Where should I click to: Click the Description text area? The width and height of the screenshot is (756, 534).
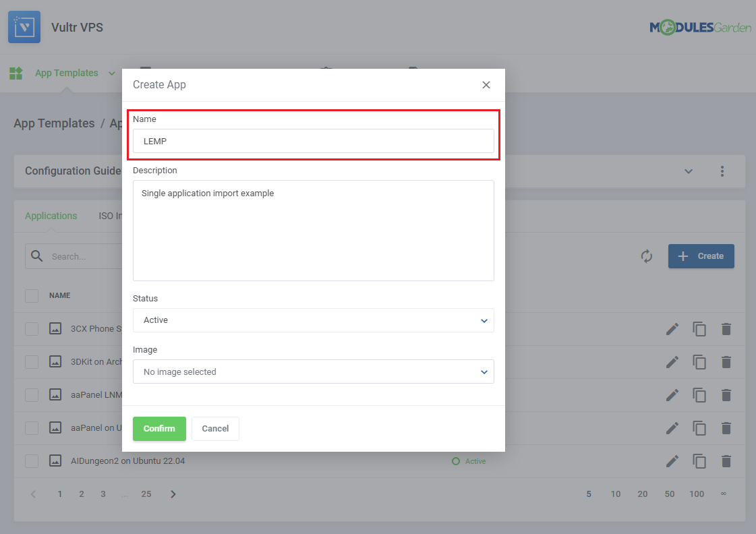point(314,231)
